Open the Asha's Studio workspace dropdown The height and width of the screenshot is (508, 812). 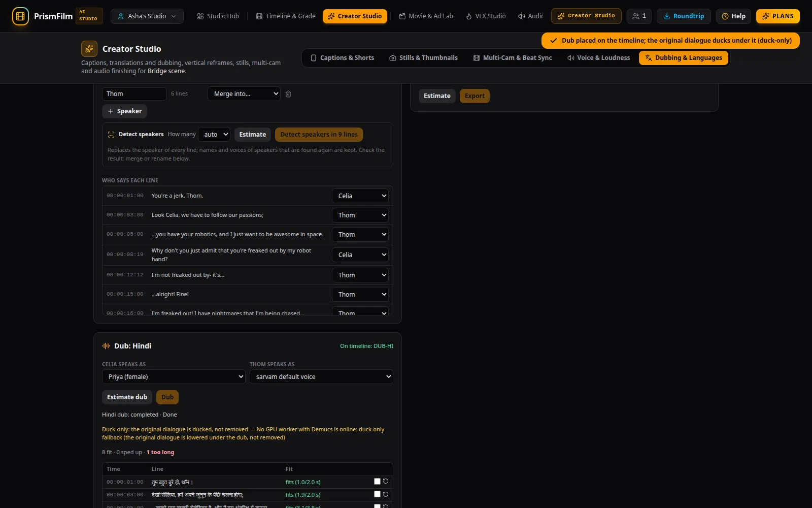point(147,16)
